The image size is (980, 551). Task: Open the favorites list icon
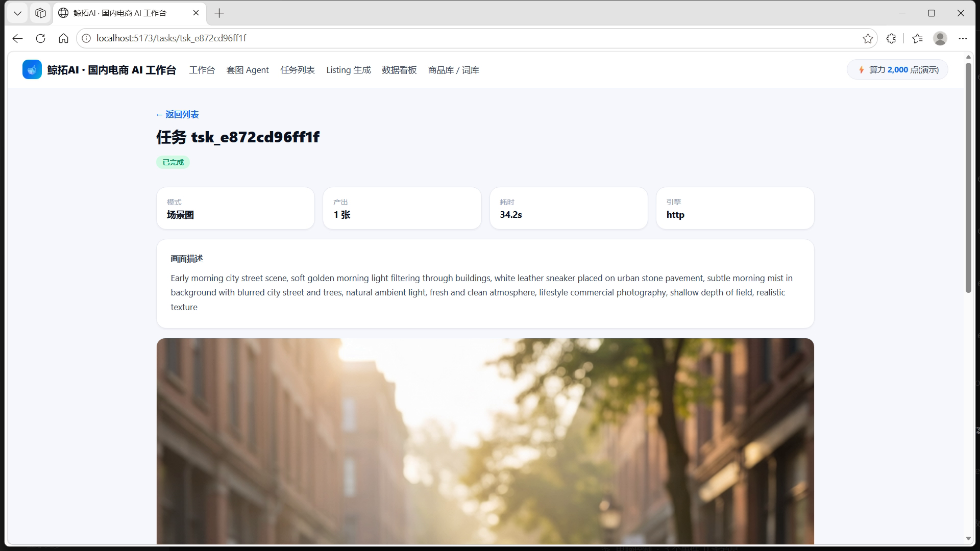917,38
